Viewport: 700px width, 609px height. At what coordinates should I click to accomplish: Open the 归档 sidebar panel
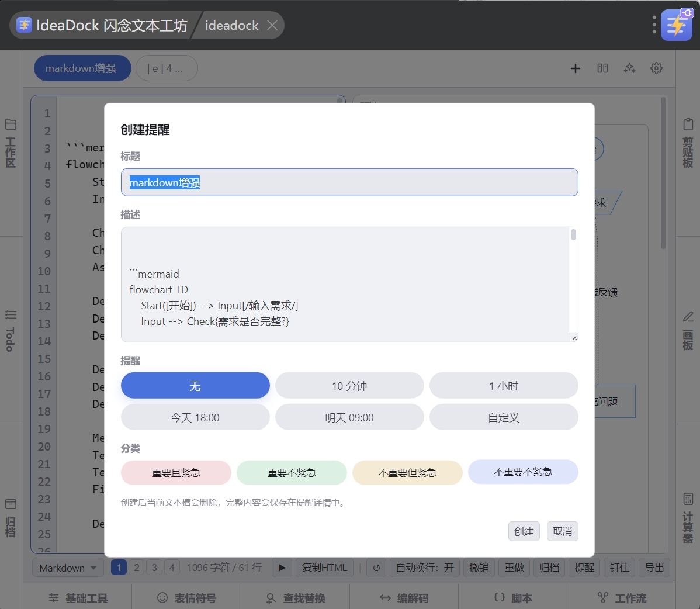coord(11,518)
